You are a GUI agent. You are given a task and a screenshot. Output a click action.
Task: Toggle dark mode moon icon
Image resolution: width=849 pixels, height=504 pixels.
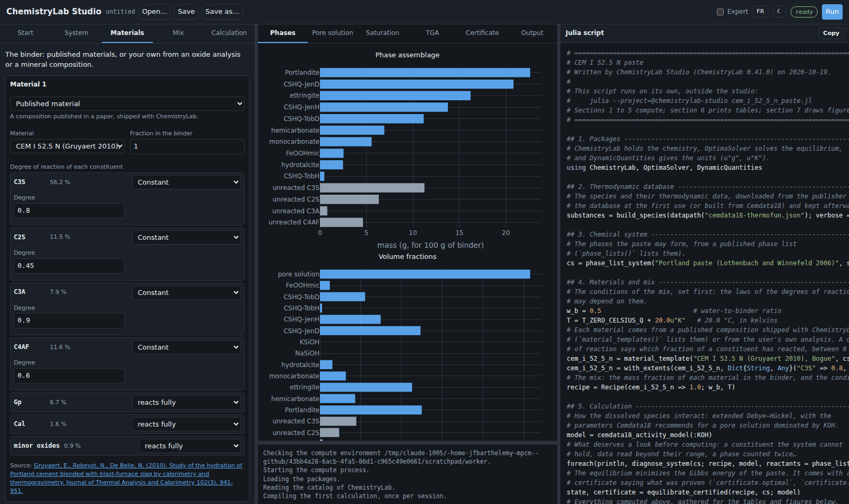pyautogui.click(x=779, y=12)
